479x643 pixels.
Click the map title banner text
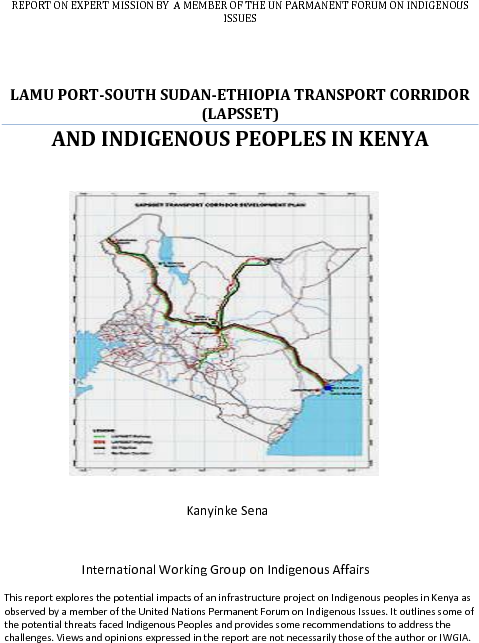coord(220,205)
